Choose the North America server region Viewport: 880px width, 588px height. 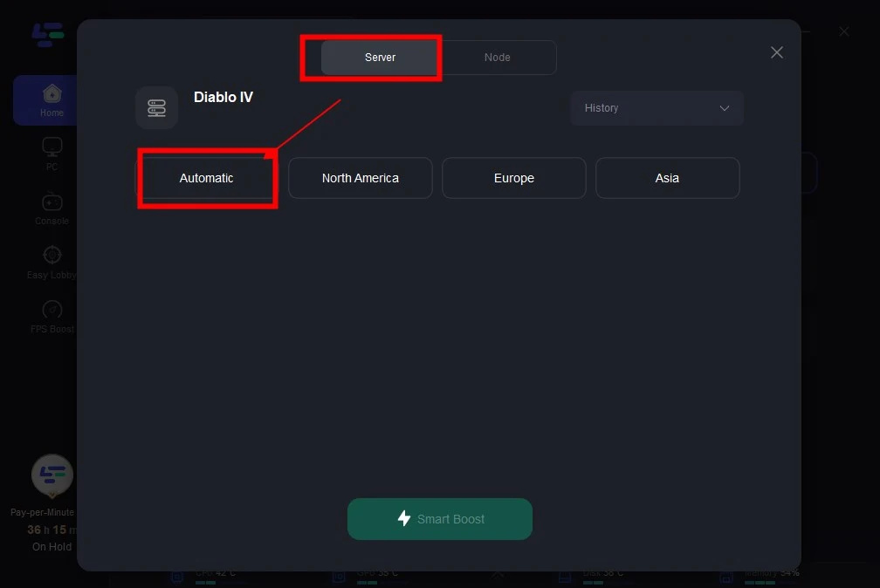pyautogui.click(x=361, y=178)
